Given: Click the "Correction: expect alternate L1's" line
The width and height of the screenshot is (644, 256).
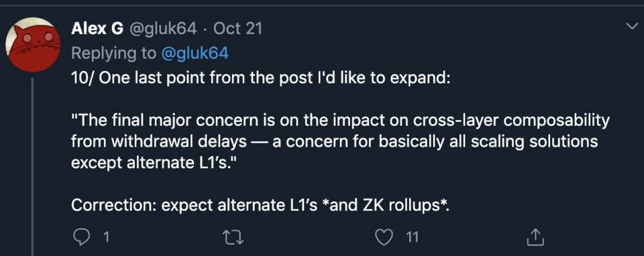Looking at the screenshot, I should pos(260,205).
